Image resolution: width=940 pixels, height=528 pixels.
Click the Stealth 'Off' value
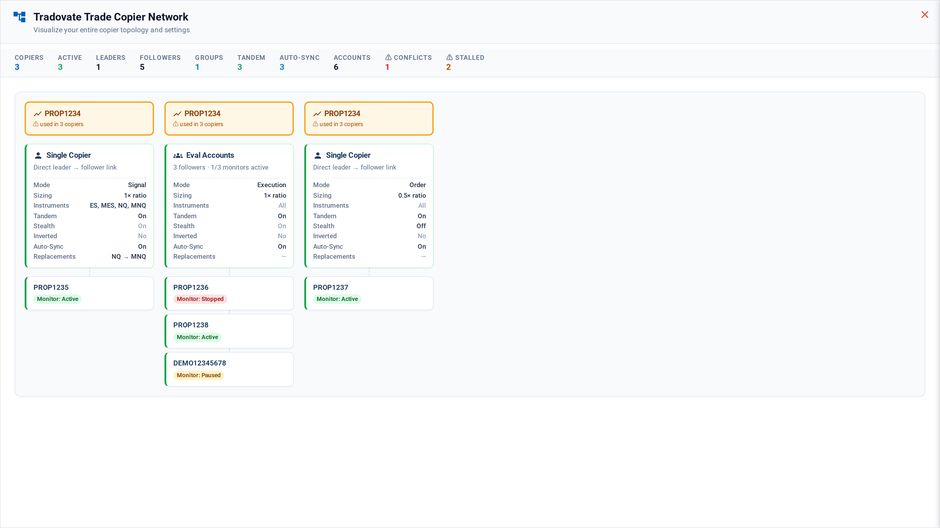click(x=421, y=226)
